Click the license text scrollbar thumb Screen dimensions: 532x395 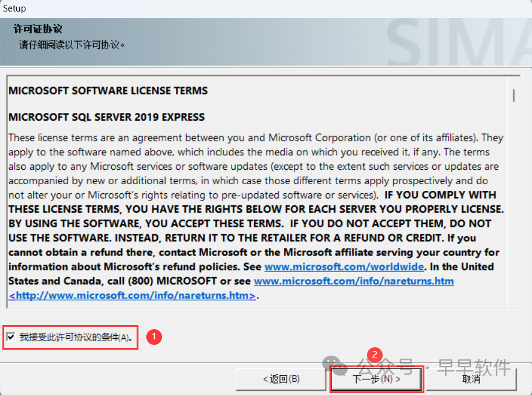pyautogui.click(x=513, y=95)
